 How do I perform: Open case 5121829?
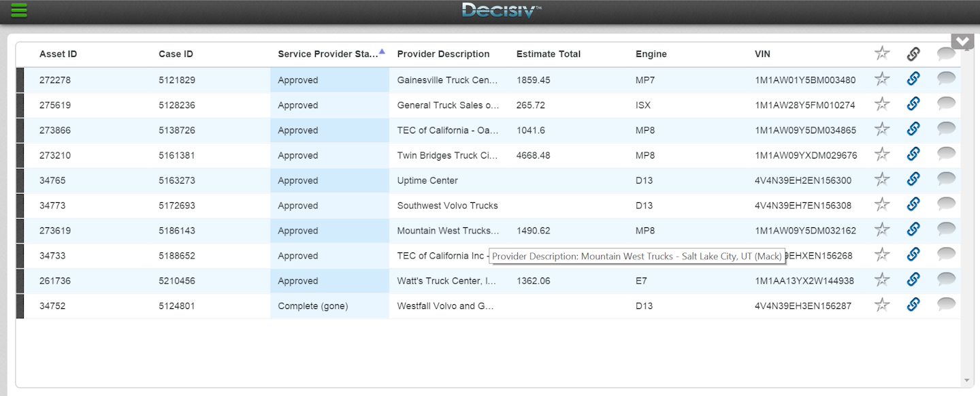[177, 80]
